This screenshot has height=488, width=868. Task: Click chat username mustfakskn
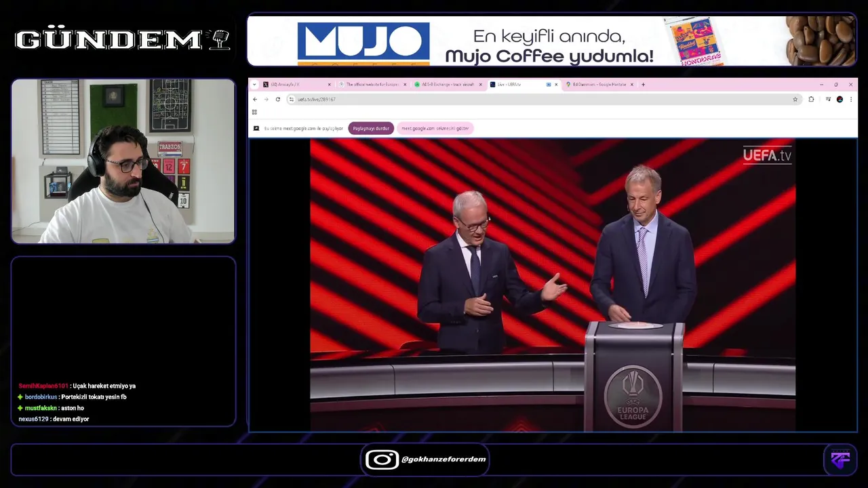[41, 408]
